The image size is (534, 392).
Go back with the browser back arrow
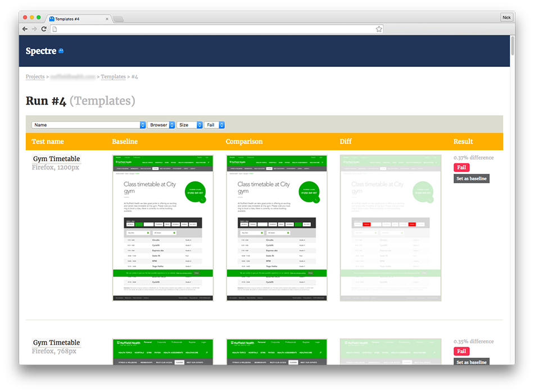click(x=25, y=29)
